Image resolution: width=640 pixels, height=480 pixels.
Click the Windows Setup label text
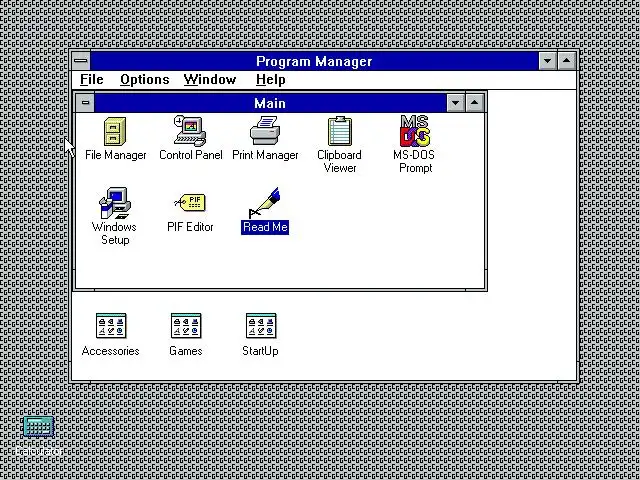[115, 233]
